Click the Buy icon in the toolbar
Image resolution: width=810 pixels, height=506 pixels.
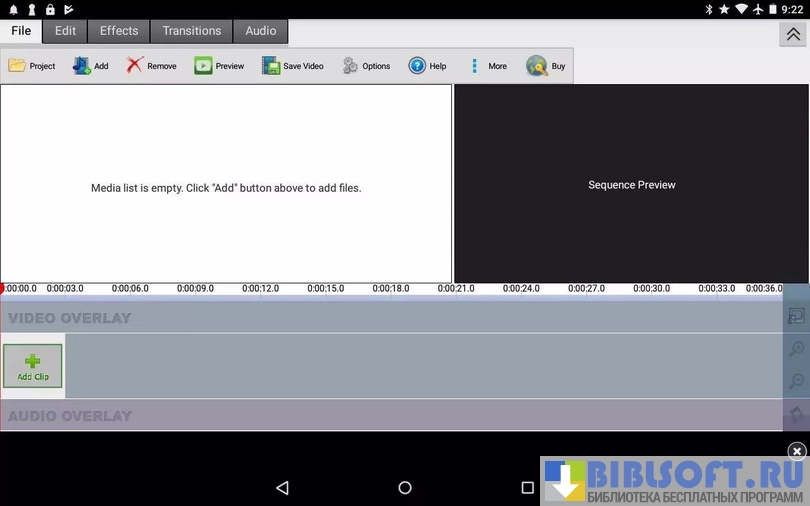(x=546, y=66)
